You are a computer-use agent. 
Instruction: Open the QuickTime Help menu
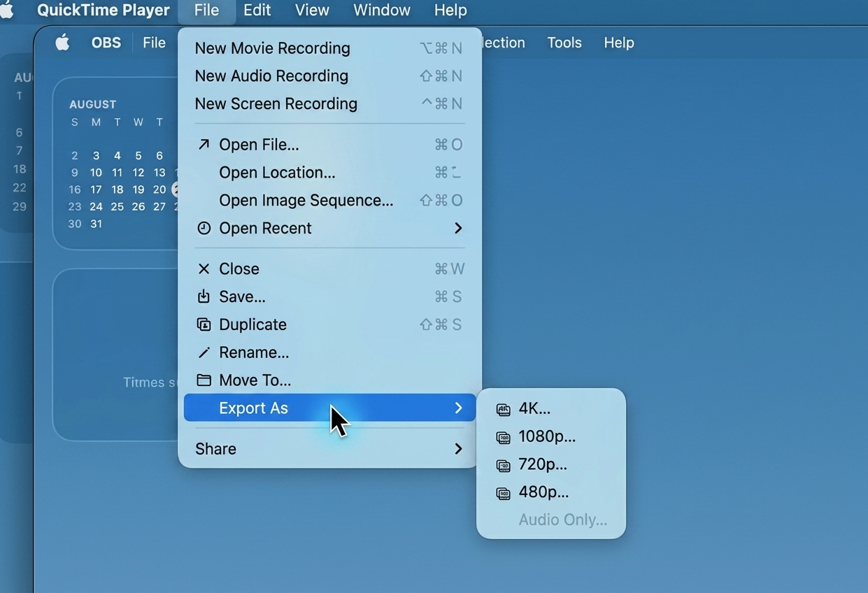[450, 10]
